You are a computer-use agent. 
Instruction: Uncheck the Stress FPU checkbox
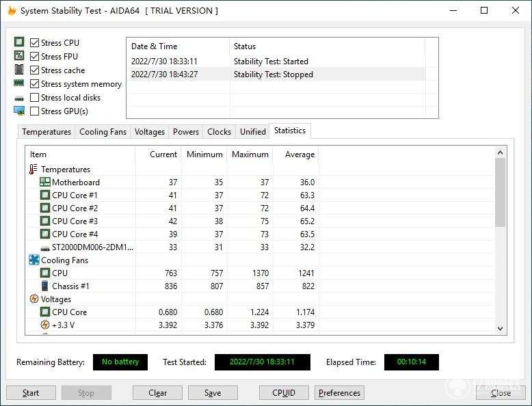[34, 56]
